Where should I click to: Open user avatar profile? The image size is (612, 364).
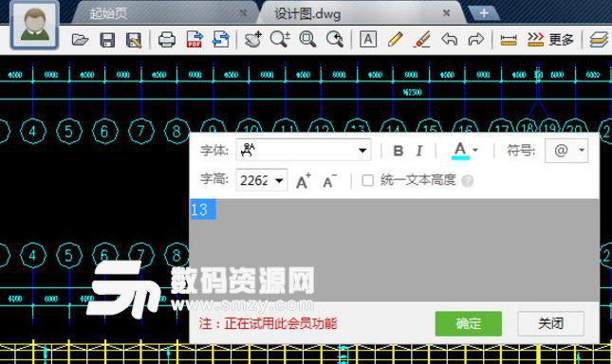(35, 25)
